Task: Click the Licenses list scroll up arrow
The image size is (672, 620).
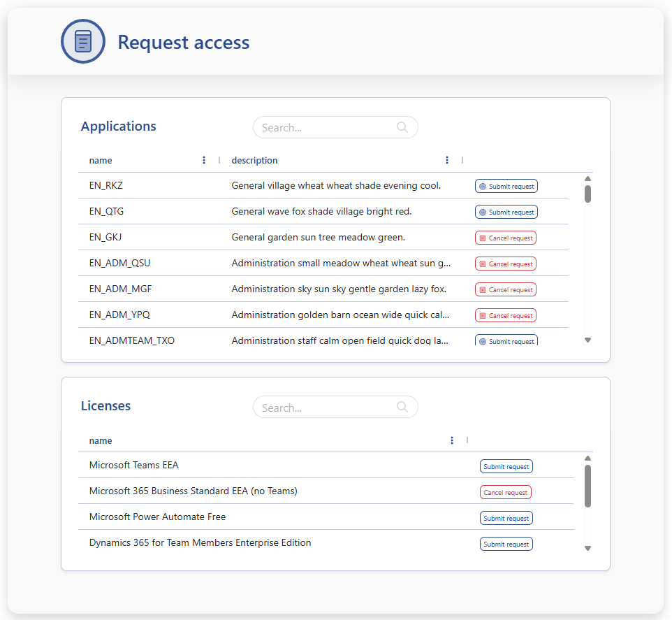Action: click(588, 459)
